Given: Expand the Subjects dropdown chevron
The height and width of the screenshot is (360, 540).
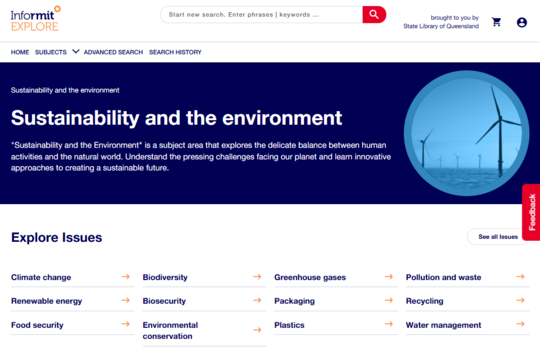Looking at the screenshot, I should (x=76, y=52).
